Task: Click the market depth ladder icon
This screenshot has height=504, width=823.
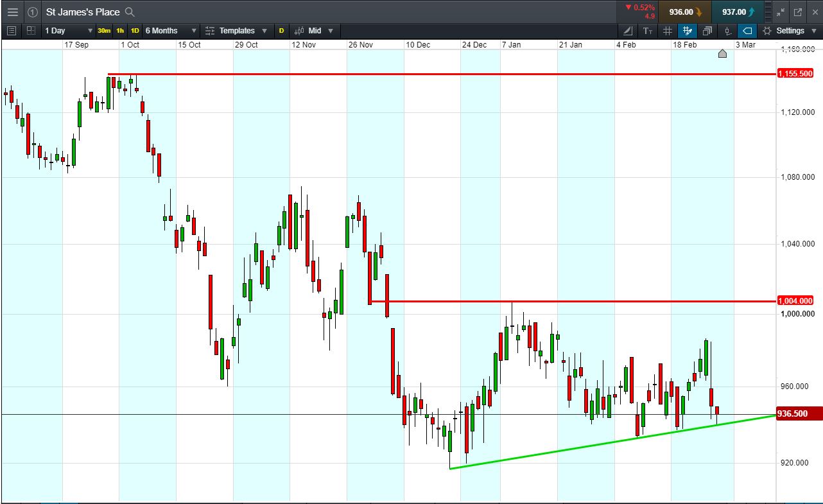Action: click(x=769, y=12)
